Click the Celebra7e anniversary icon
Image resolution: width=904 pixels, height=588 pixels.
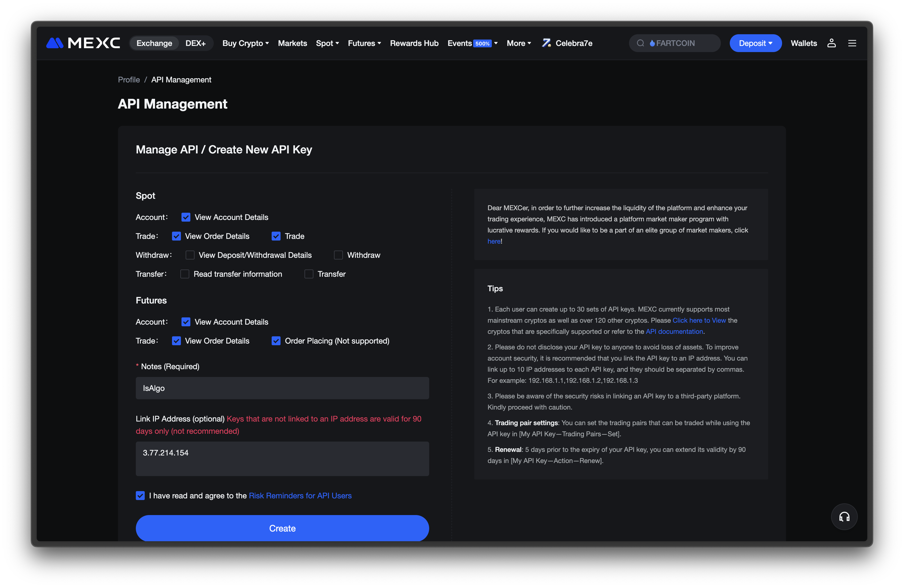click(x=546, y=43)
